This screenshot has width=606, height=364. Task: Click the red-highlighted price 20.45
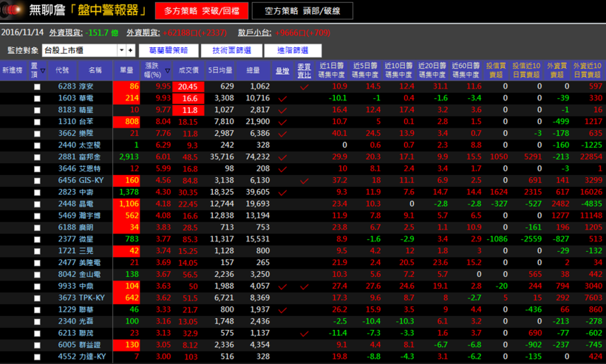(188, 87)
